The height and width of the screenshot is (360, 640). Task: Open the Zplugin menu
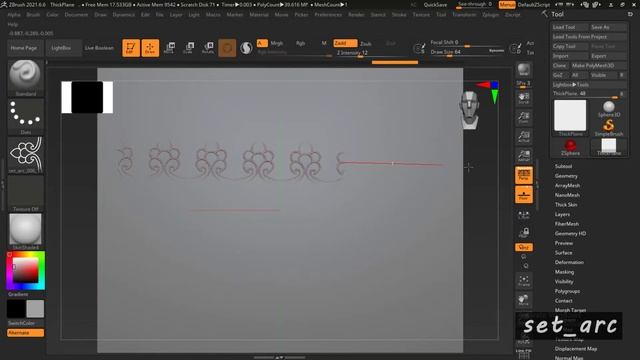pos(490,15)
